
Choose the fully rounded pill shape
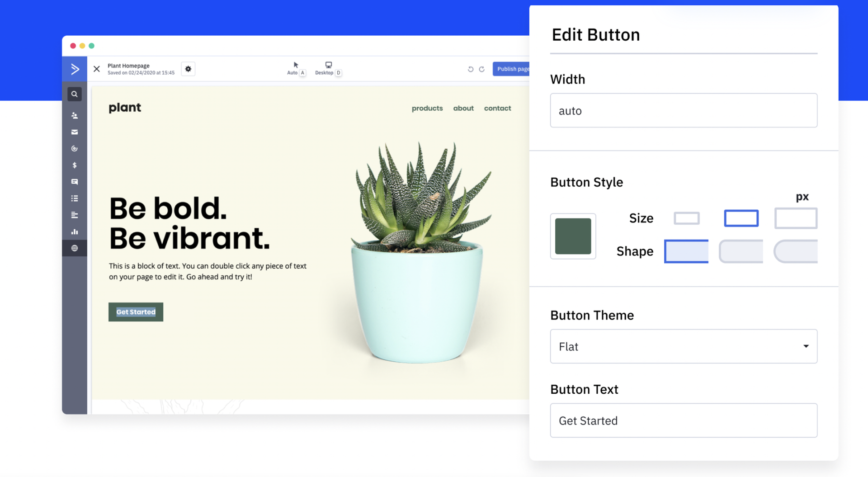click(x=796, y=251)
